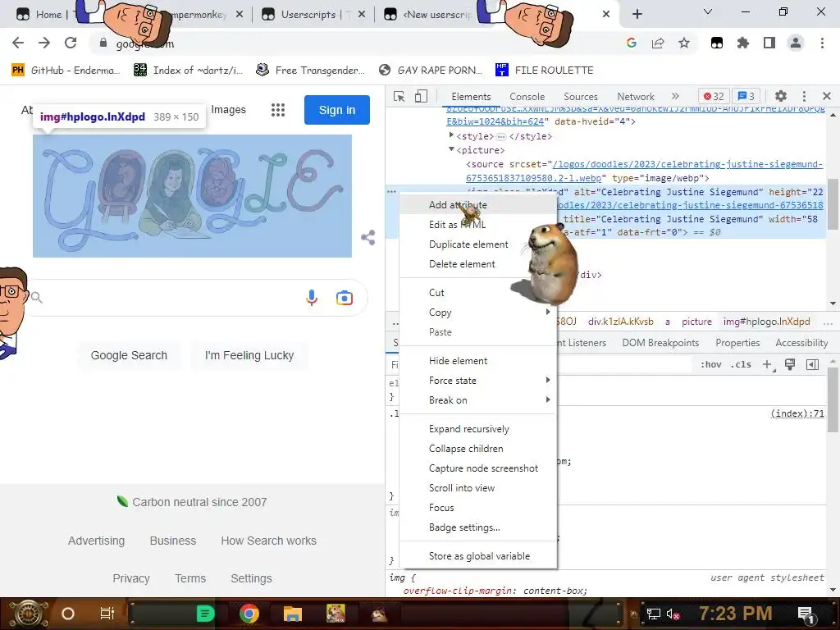Select img#hplogo.lnXdpd breadcrumb

click(x=767, y=322)
